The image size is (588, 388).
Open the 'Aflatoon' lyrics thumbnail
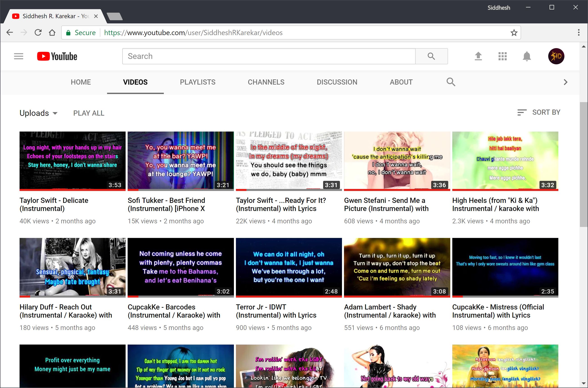(505, 366)
